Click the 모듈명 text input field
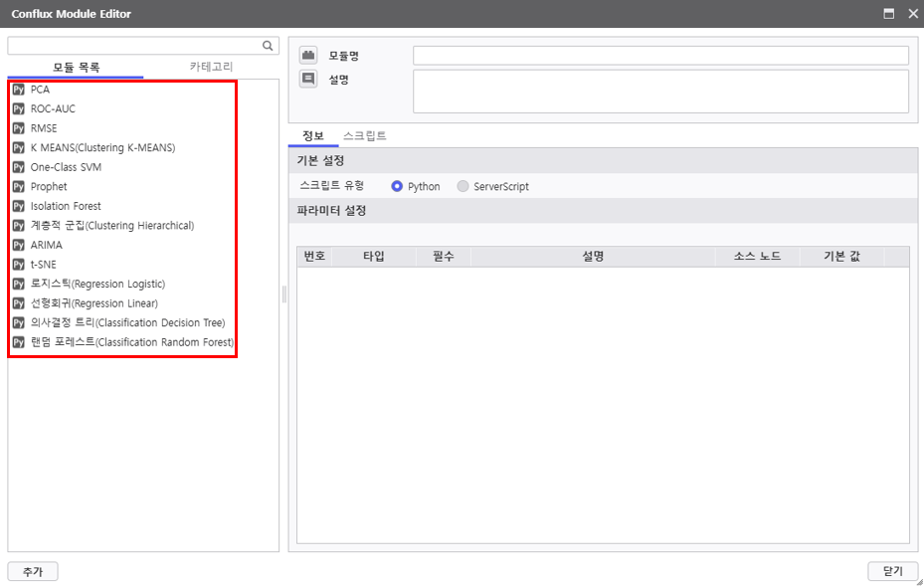This screenshot has height=588, width=924. (660, 56)
